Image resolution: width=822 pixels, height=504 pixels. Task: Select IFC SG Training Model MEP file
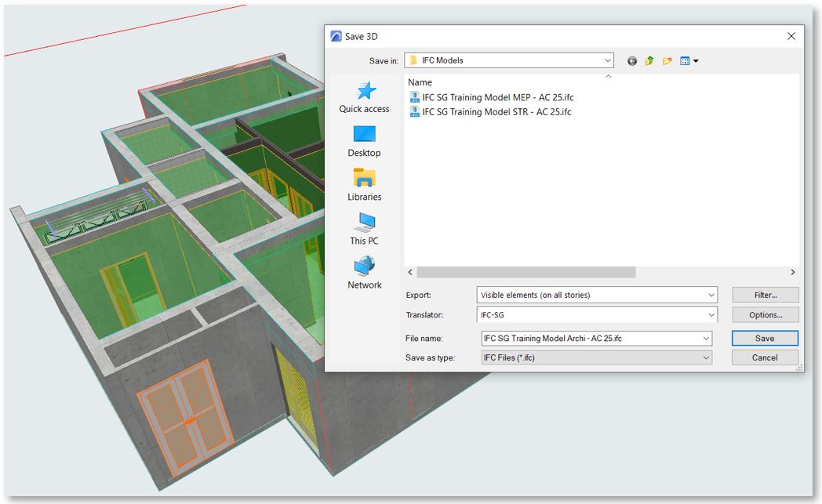coord(497,97)
